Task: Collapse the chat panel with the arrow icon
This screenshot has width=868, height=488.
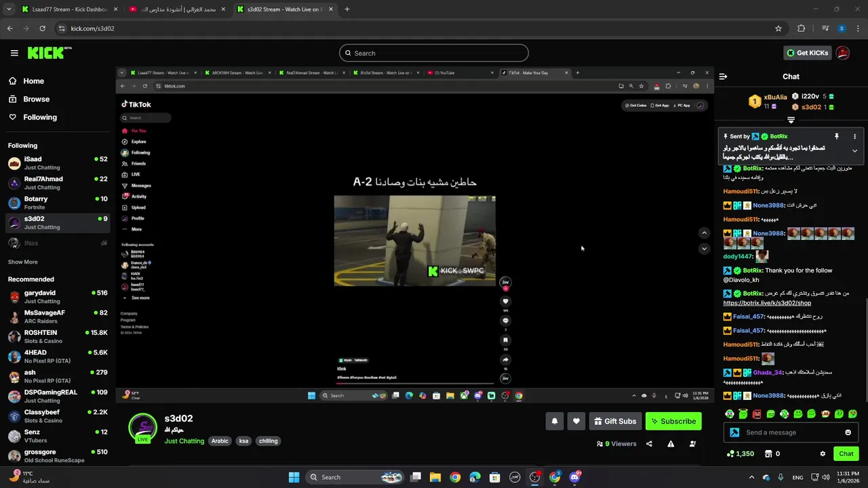Action: tap(723, 77)
